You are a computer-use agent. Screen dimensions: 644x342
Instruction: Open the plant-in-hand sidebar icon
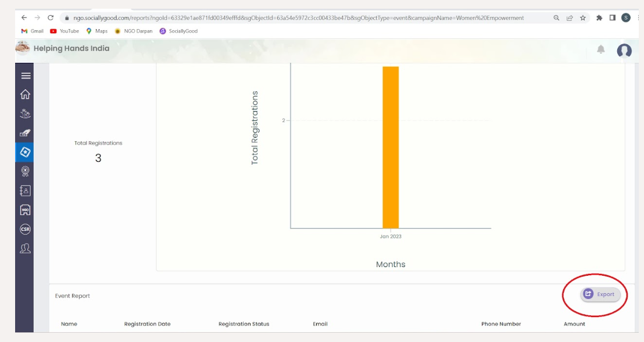25,113
